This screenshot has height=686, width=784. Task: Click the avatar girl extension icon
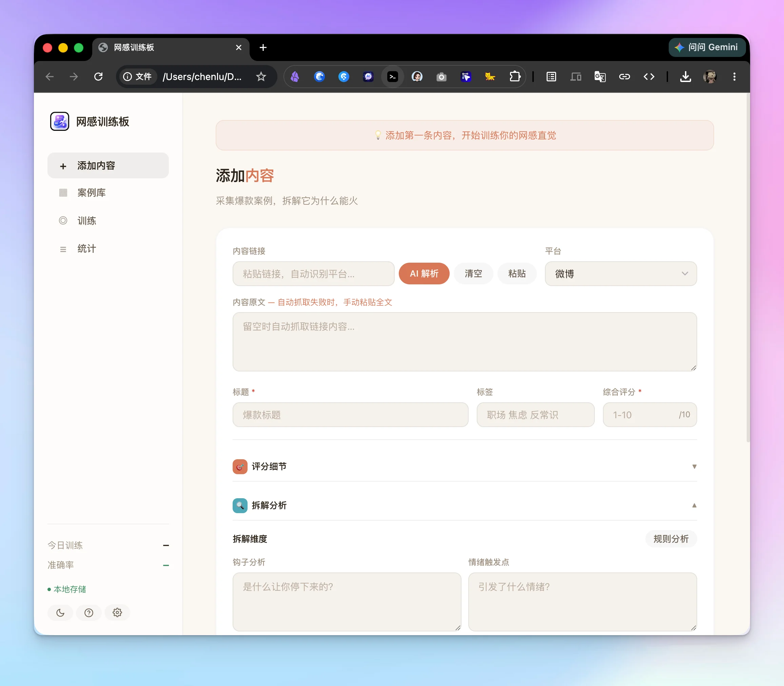417,77
